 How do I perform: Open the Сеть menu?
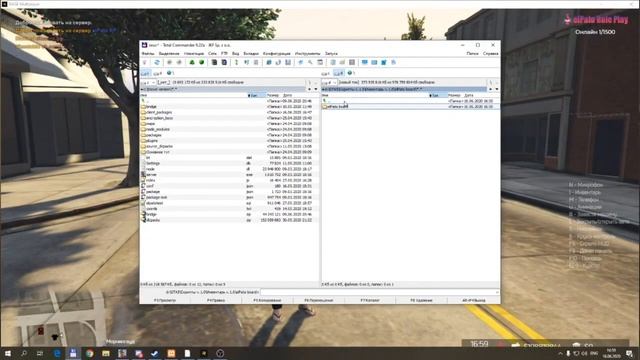click(212, 53)
